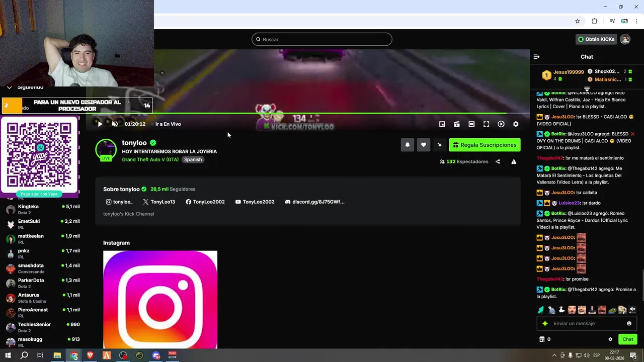Open the discord.gg invite link
The height and width of the screenshot is (362, 644).
point(314,202)
